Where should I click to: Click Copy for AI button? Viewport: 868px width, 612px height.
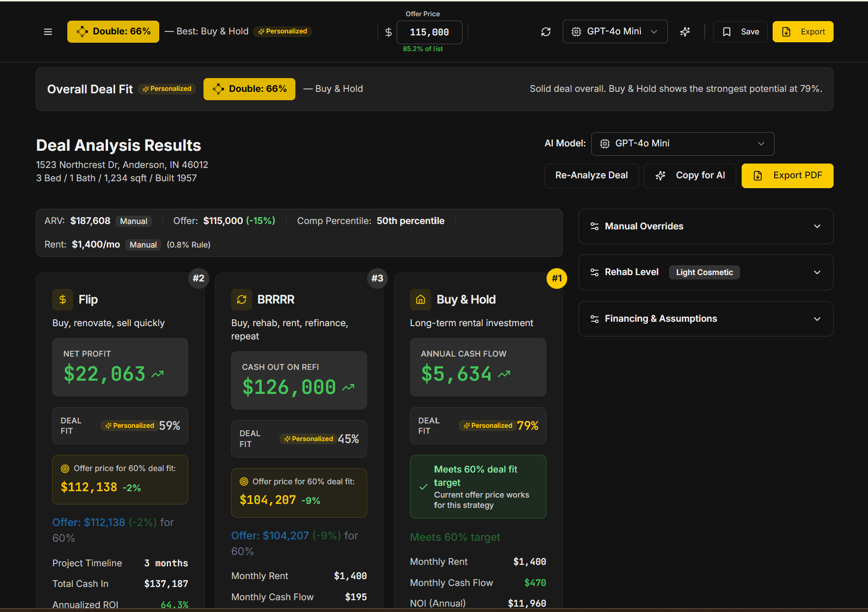690,175
